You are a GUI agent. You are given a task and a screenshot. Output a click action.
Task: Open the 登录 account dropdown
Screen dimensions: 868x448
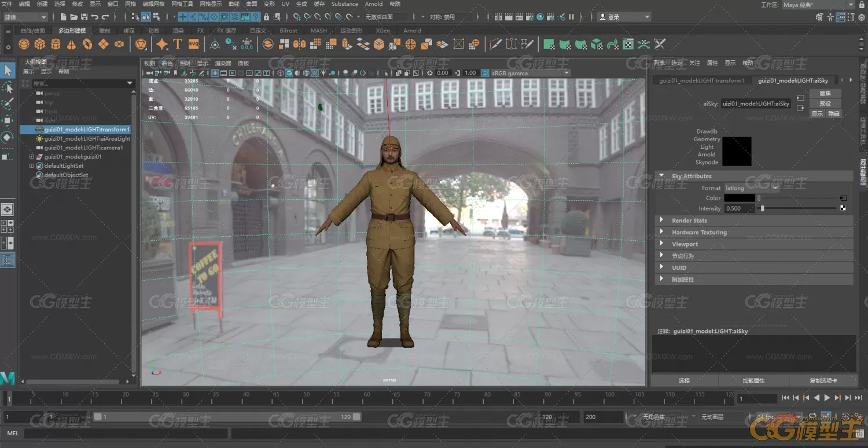[624, 17]
